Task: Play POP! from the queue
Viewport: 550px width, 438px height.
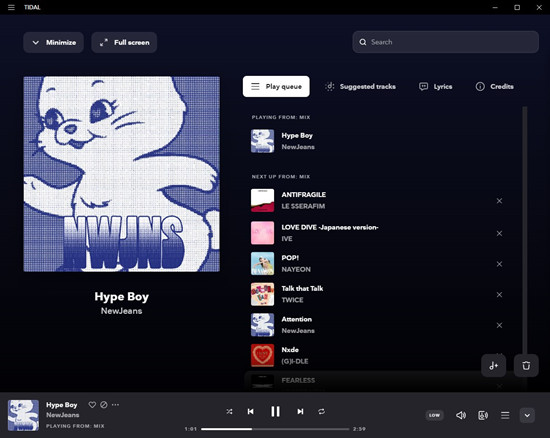Action: [x=290, y=258]
